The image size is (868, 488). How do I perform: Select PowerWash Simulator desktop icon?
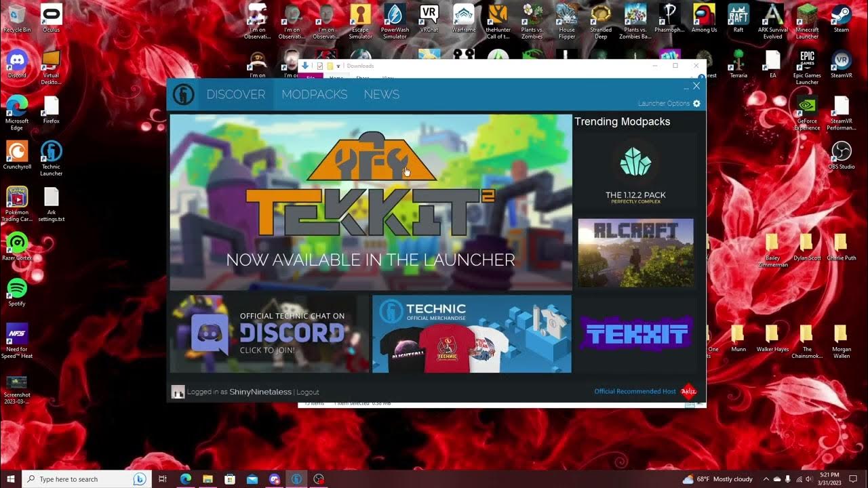395,22
